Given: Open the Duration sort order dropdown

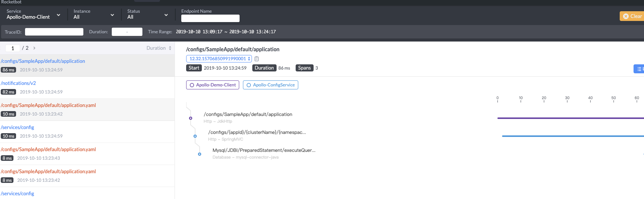Looking at the screenshot, I should coord(159,48).
